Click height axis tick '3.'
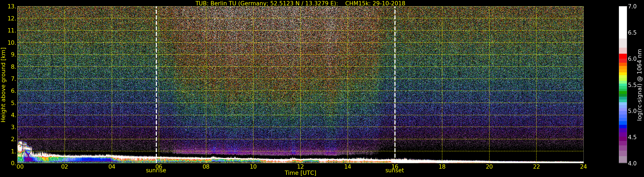644x177 pixels. [14, 127]
